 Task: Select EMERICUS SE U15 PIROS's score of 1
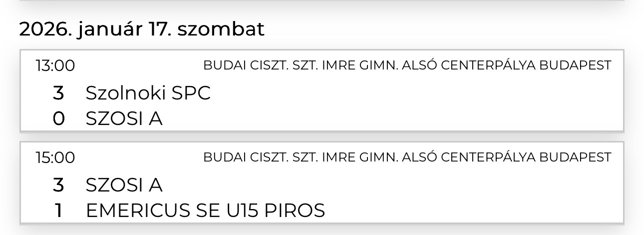coord(58,210)
